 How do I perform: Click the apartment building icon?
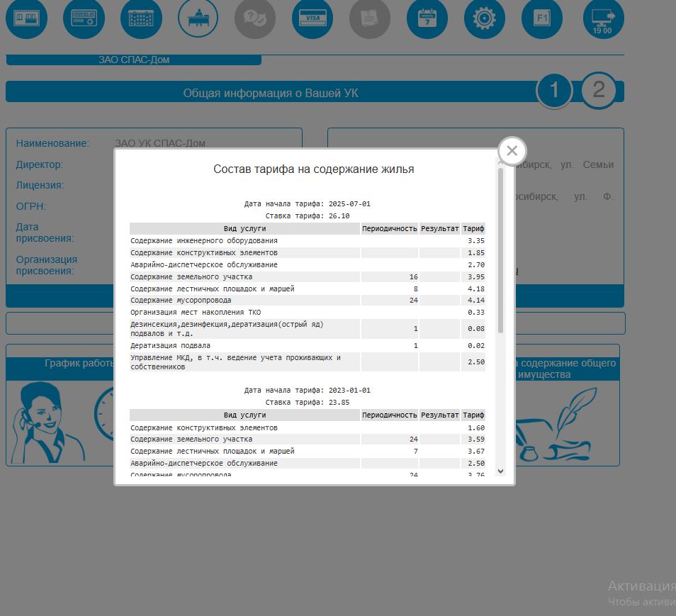141,18
